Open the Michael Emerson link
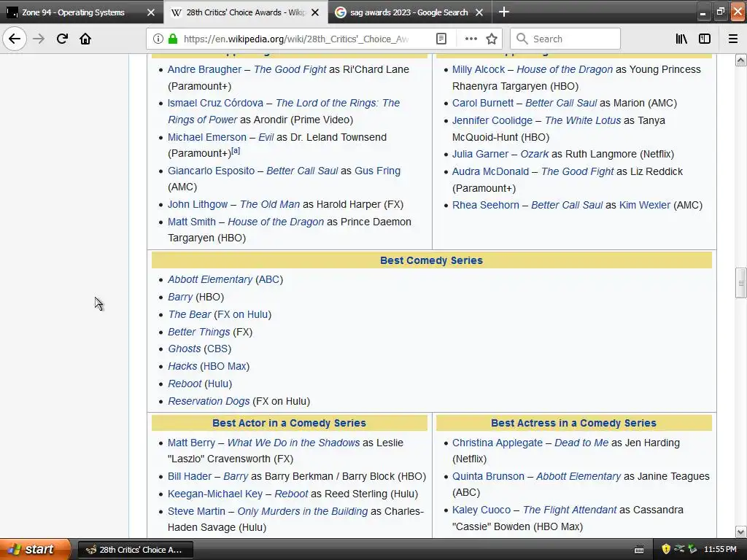 tap(206, 137)
